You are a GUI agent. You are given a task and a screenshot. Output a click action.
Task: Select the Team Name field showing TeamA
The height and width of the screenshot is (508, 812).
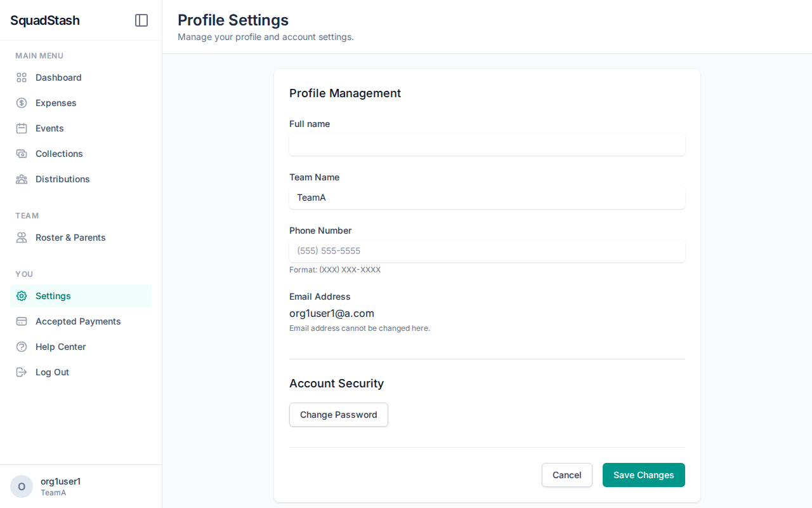point(487,197)
